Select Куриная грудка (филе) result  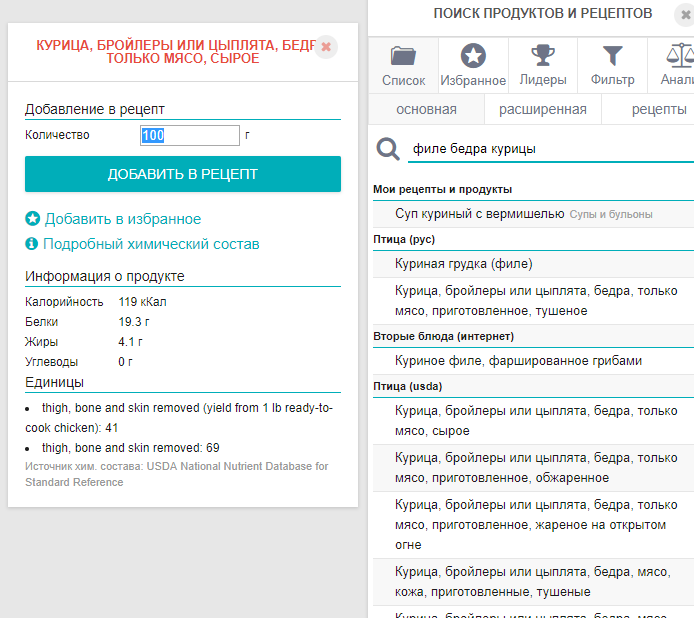point(533,264)
